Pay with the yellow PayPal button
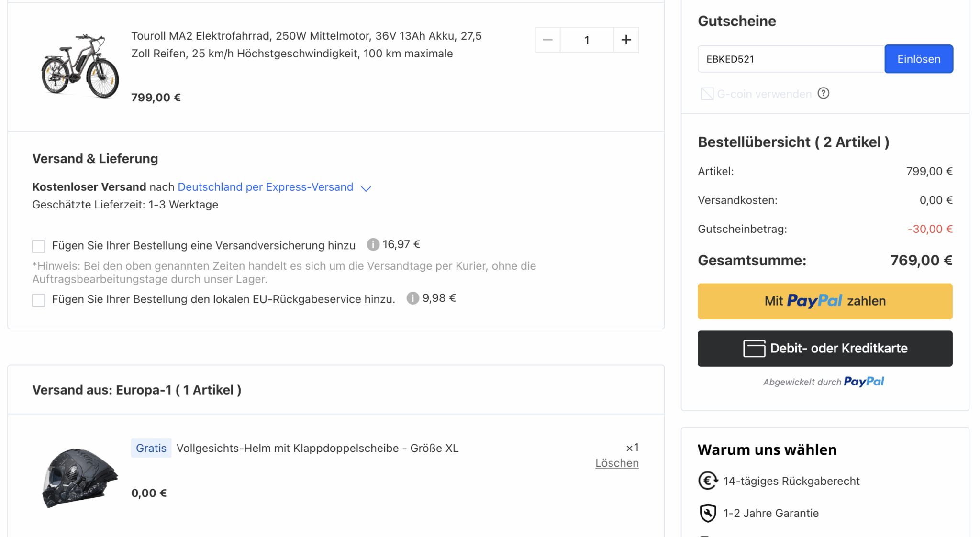This screenshot has width=980, height=537. pos(824,301)
